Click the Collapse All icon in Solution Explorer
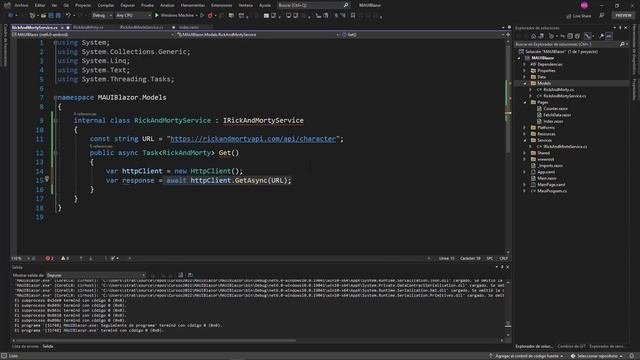The height and width of the screenshot is (360, 640). [x=570, y=36]
